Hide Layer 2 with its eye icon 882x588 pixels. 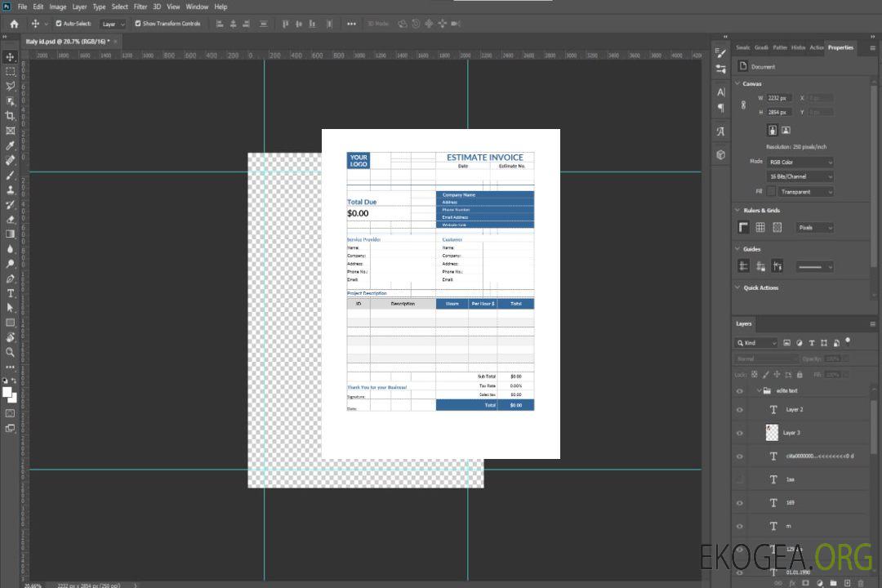click(740, 410)
